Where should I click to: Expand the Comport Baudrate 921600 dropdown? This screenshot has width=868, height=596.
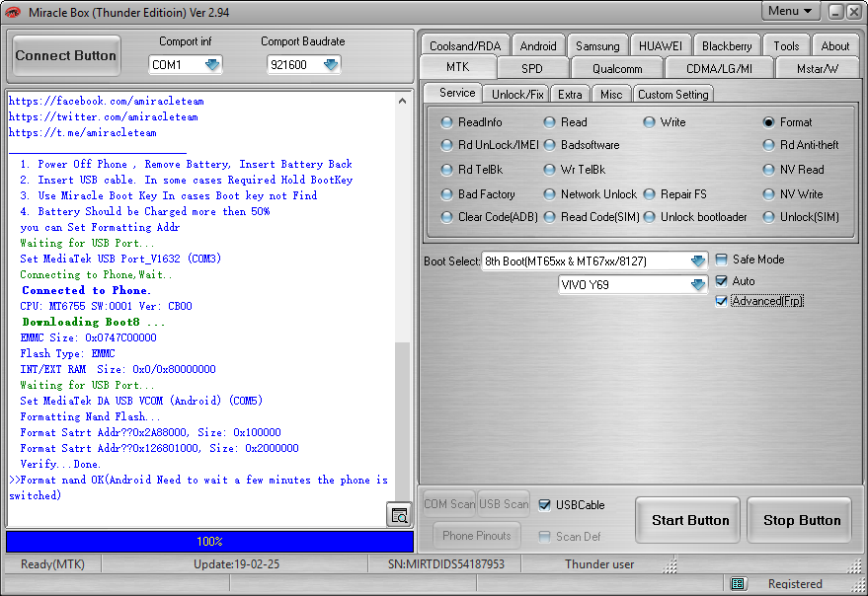coord(331,65)
